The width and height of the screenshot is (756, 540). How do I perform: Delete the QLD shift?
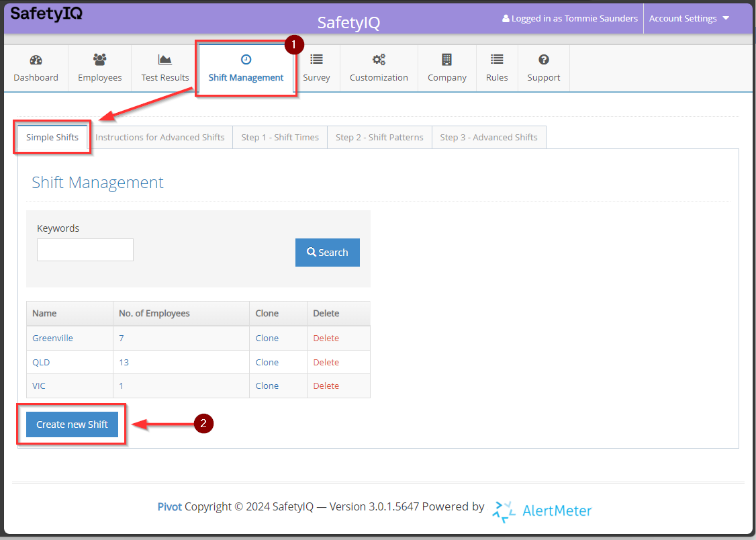tap(326, 362)
